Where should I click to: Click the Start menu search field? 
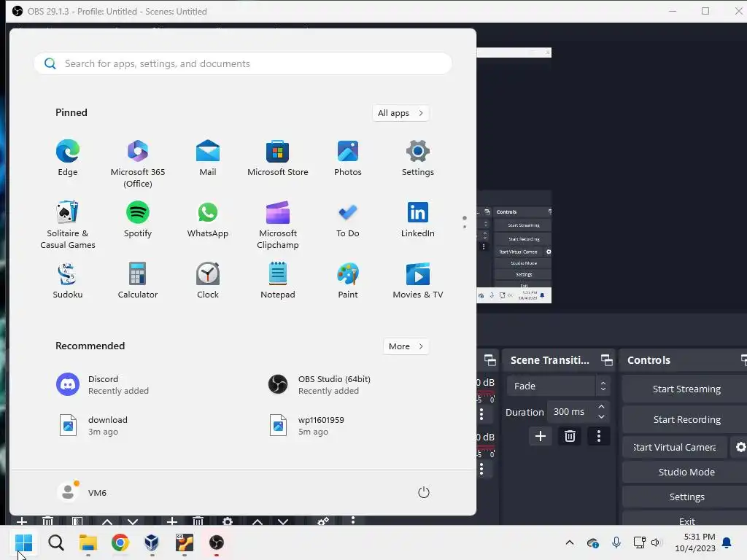pyautogui.click(x=242, y=63)
